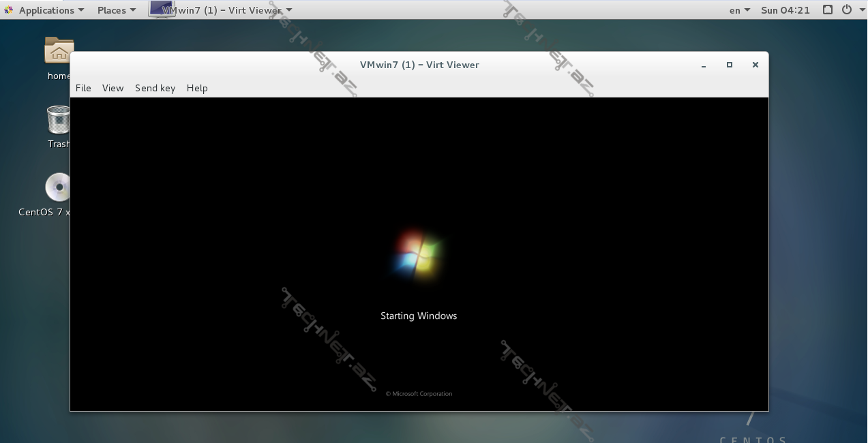Minimize the Virt Viewer window
Screen dimensions: 868x443
pos(704,65)
